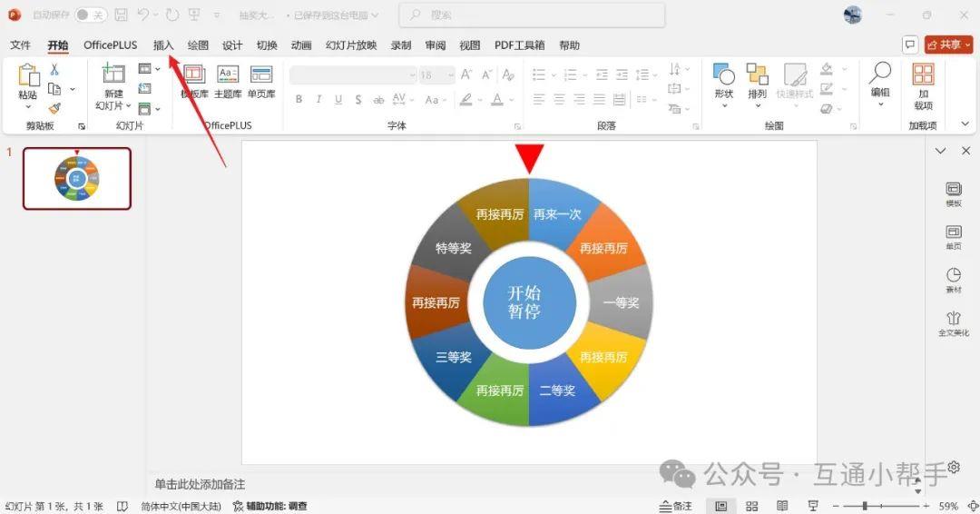Click the spell-check book icon in status bar
Image resolution: width=980 pixels, height=514 pixels.
(x=122, y=506)
